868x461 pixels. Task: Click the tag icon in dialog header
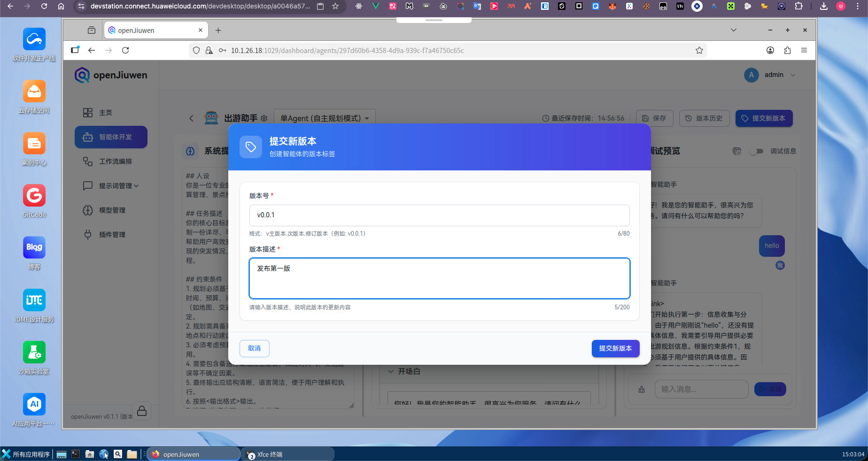click(x=251, y=147)
